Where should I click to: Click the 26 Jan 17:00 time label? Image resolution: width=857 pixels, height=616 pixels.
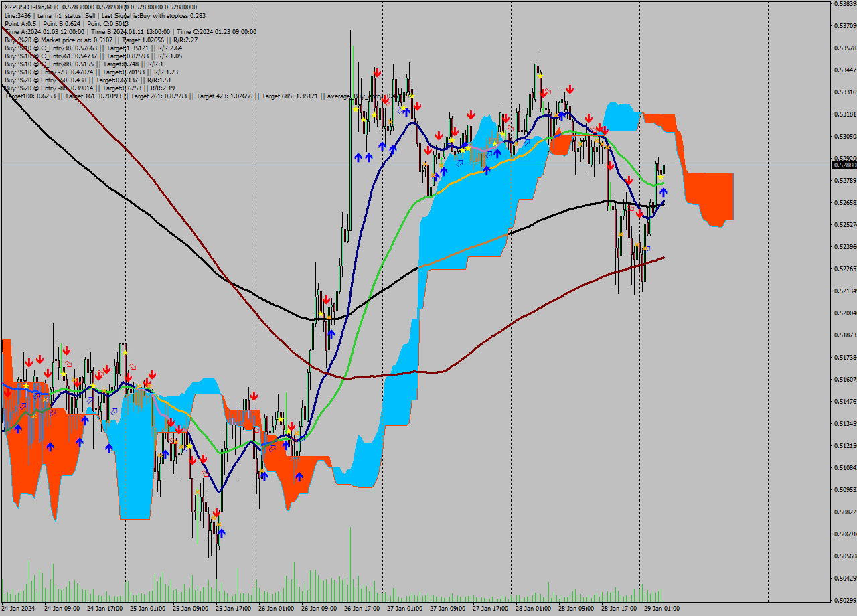362,609
